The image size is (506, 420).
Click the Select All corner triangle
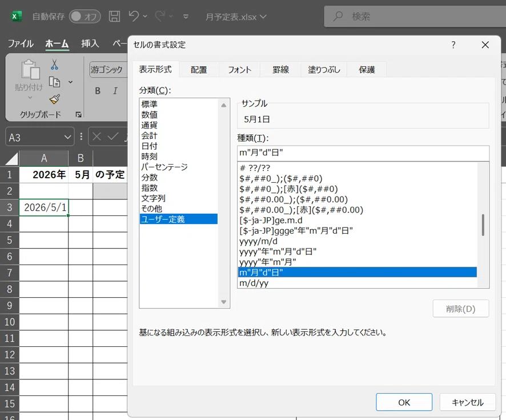click(x=12, y=159)
